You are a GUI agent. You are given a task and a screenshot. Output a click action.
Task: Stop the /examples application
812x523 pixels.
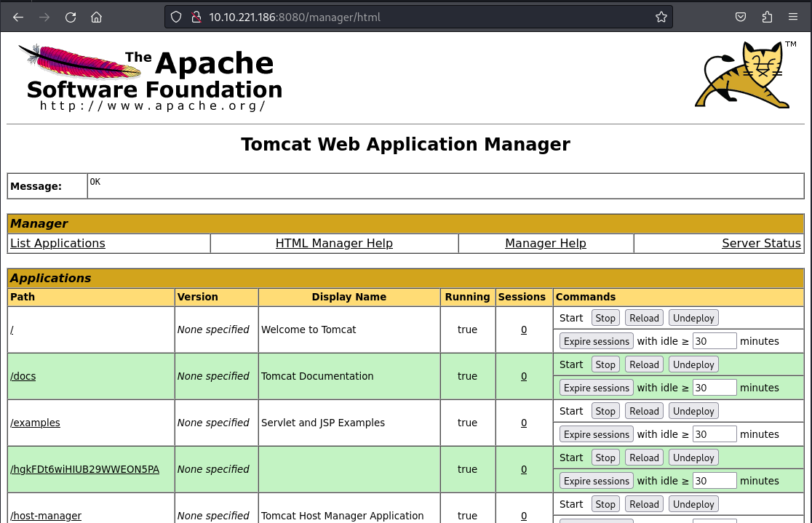(605, 411)
